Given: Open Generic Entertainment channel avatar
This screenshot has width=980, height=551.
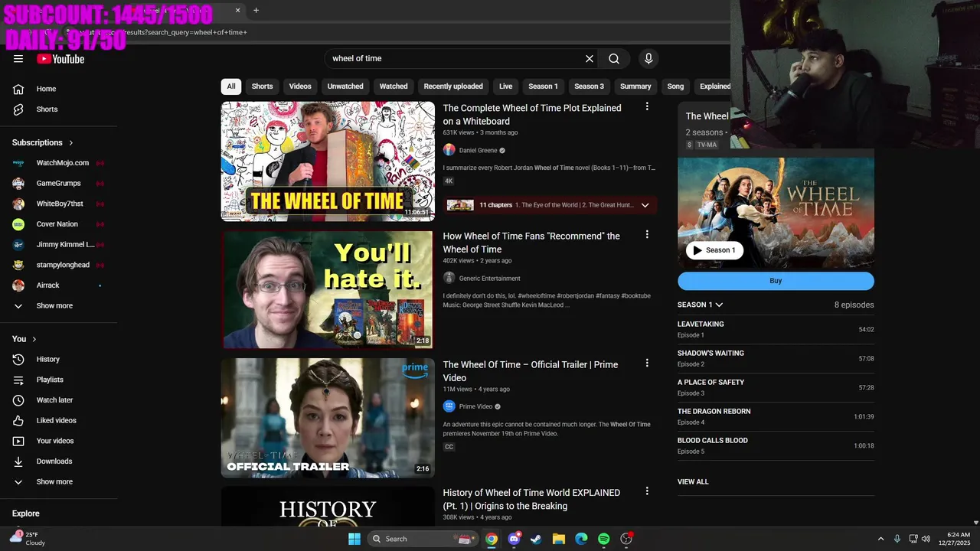Looking at the screenshot, I should coord(449,279).
